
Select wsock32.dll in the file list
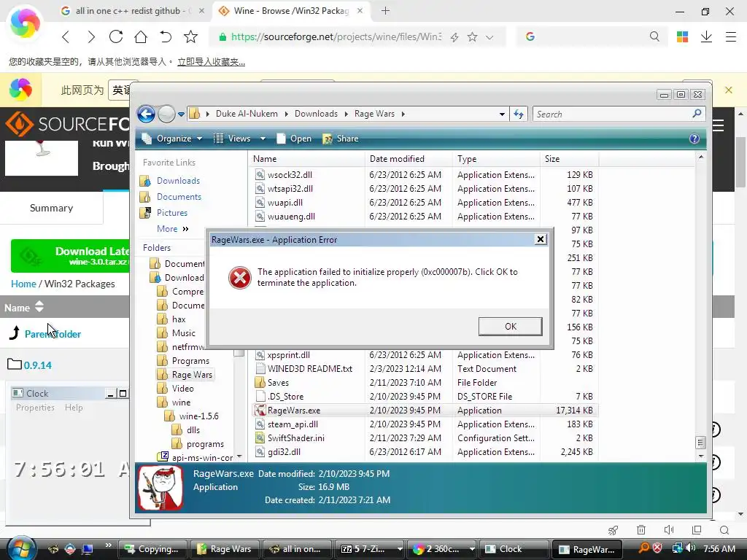pyautogui.click(x=290, y=175)
